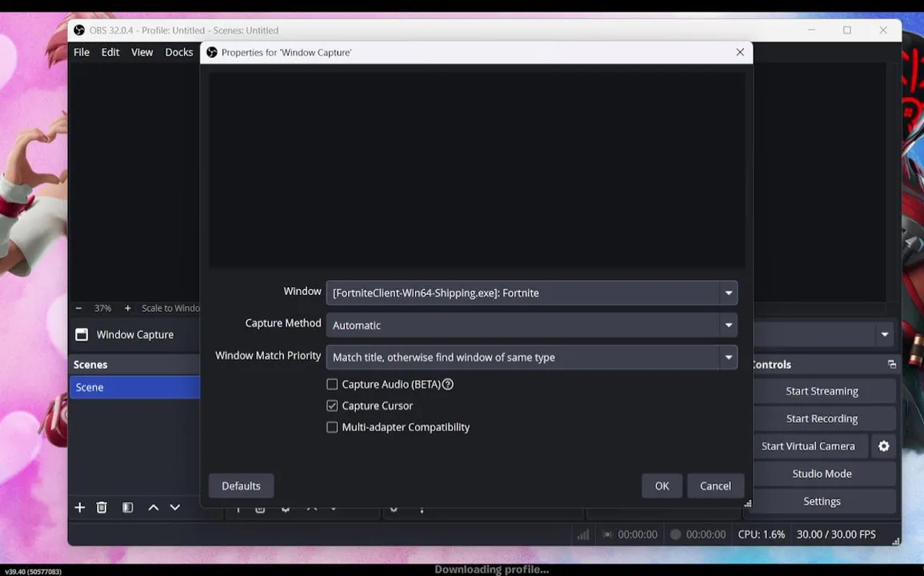The height and width of the screenshot is (576, 924).
Task: Select the Scene item in Scenes list
Action: tap(135, 387)
